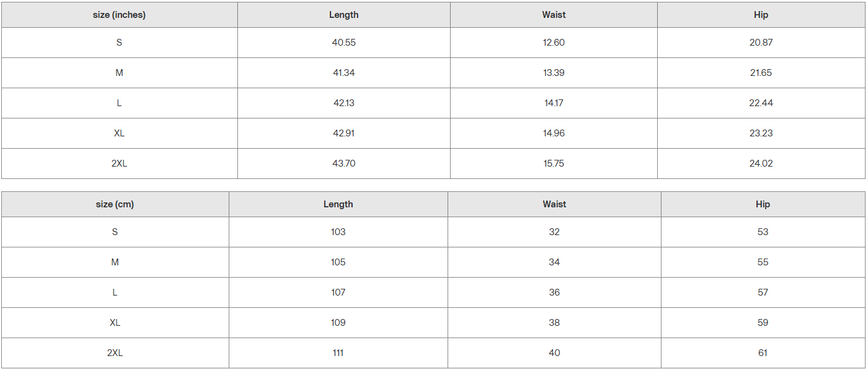This screenshot has height=369, width=868.
Task: Select length value 109 for XL
Action: (x=338, y=323)
